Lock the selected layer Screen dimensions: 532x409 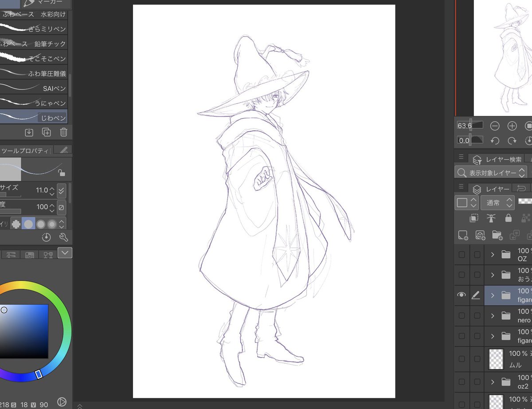(x=508, y=218)
